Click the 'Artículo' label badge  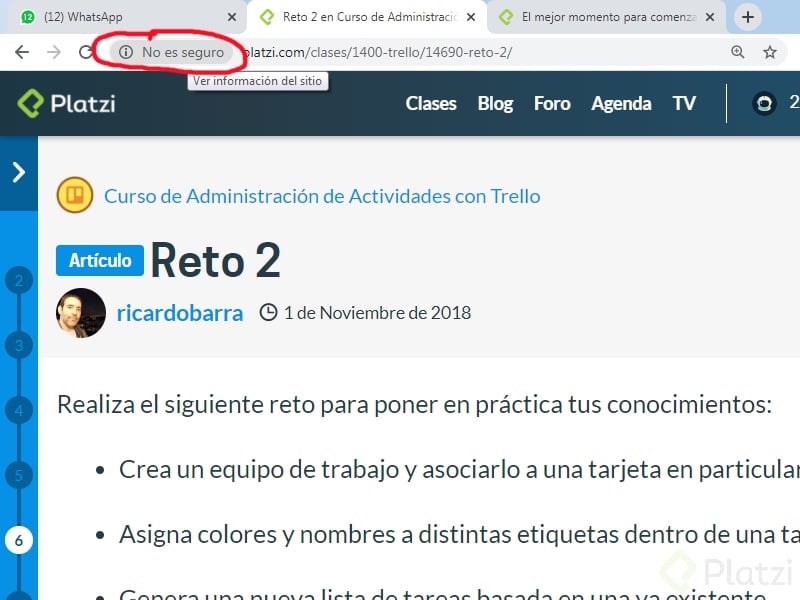pyautogui.click(x=100, y=260)
